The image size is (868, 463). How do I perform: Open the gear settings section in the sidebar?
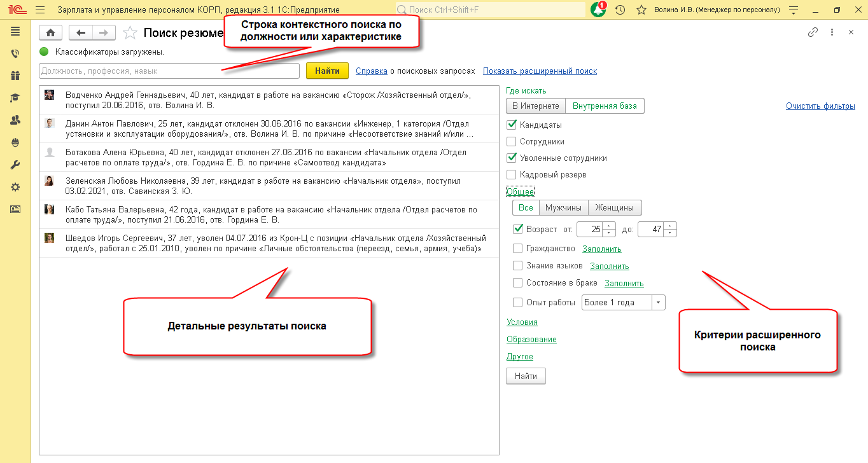click(x=15, y=187)
